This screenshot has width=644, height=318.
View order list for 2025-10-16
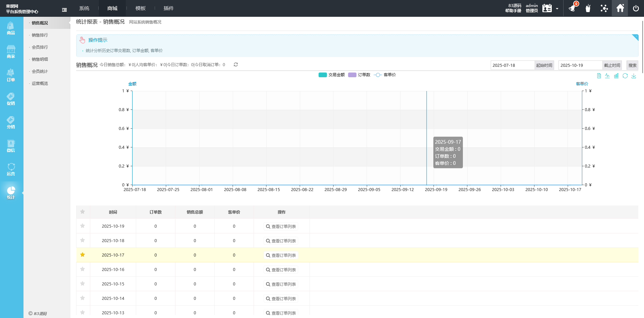click(x=281, y=270)
